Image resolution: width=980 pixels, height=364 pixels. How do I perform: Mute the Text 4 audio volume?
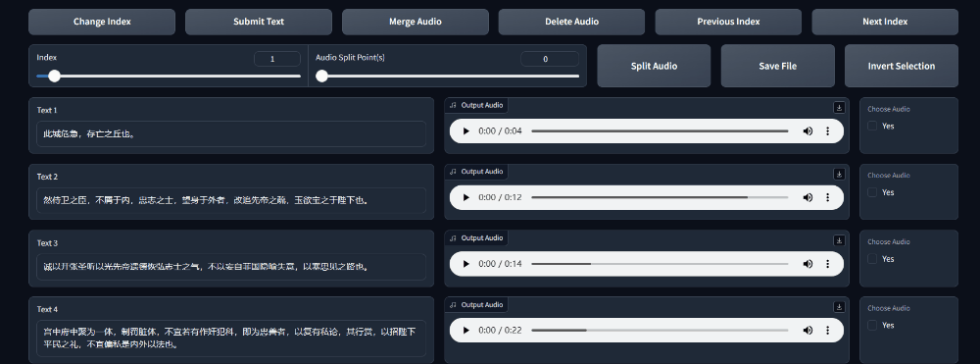tap(808, 331)
